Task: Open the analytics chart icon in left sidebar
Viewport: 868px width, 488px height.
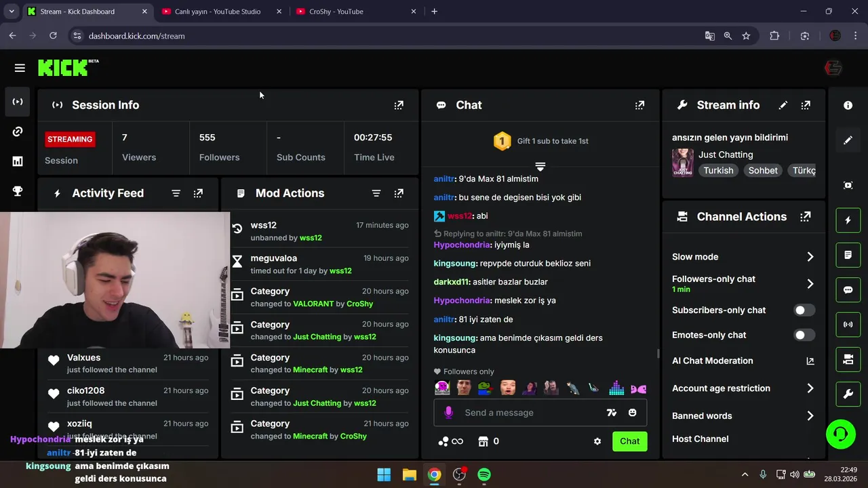Action: 18,161
